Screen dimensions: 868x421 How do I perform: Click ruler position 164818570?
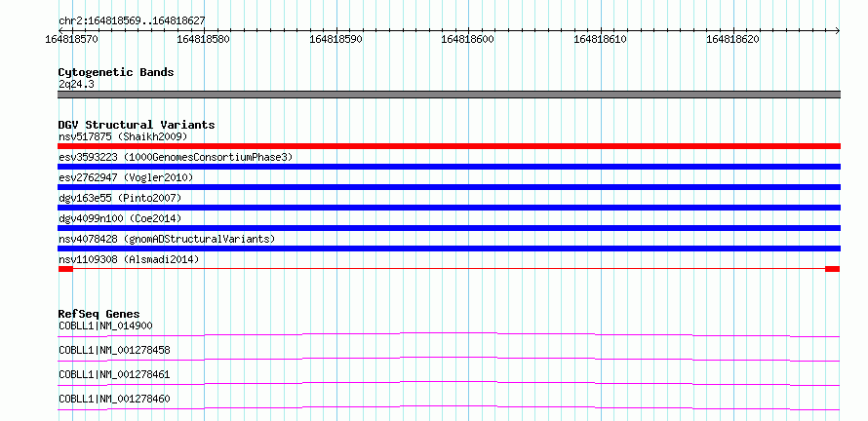(x=72, y=39)
